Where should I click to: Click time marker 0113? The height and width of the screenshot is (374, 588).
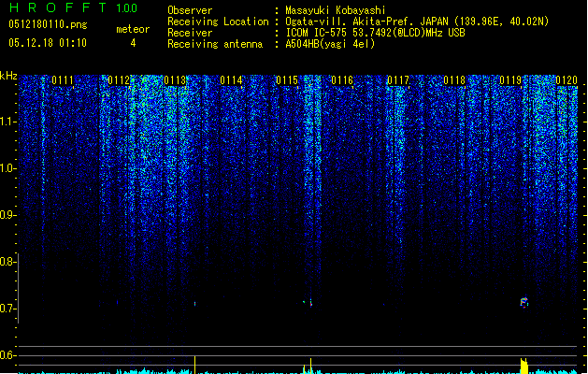point(175,80)
